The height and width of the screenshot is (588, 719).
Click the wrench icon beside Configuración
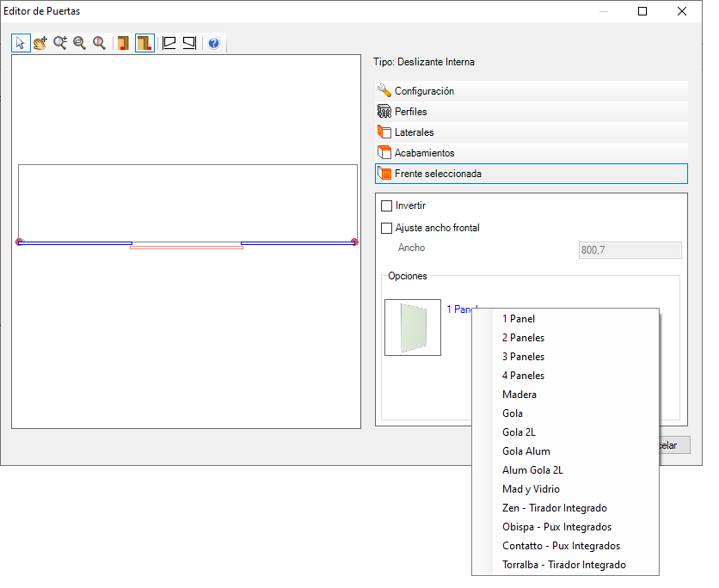(384, 91)
